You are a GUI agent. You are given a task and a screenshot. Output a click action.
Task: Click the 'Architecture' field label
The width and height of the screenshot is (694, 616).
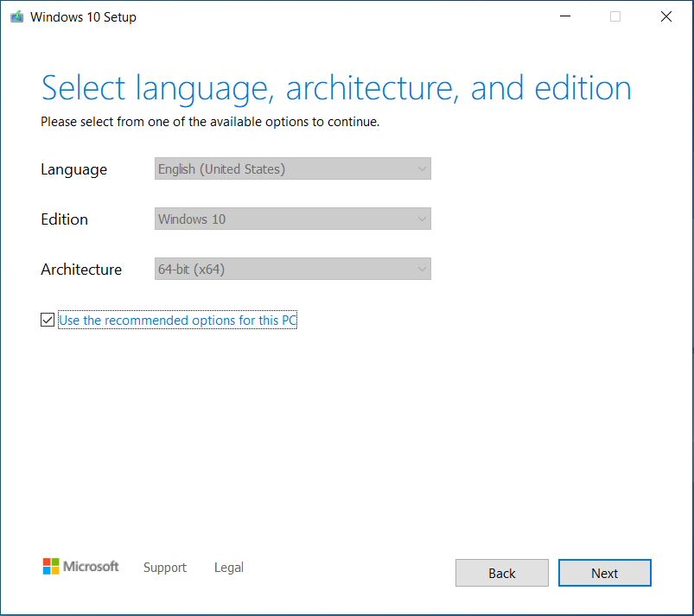pos(81,269)
